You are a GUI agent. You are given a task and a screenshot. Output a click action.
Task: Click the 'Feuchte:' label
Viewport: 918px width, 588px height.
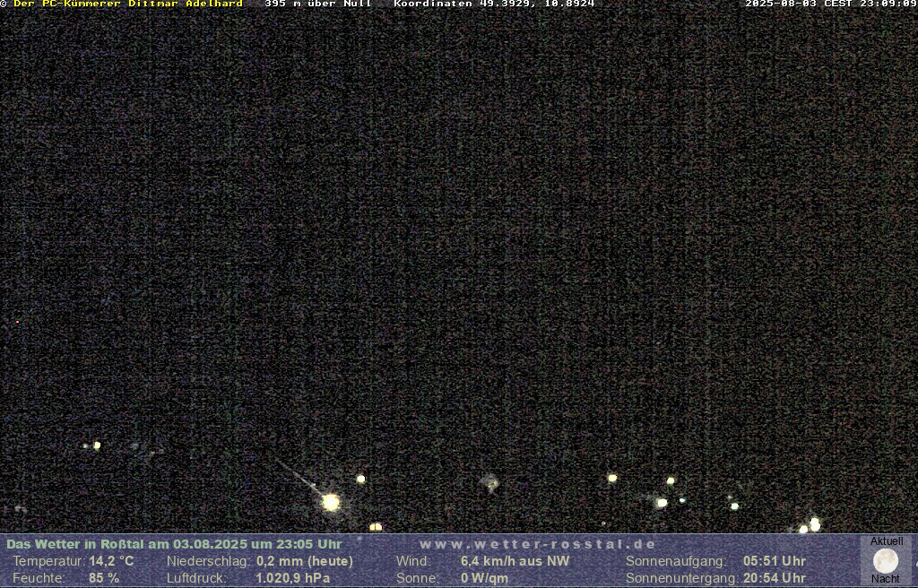click(39, 578)
